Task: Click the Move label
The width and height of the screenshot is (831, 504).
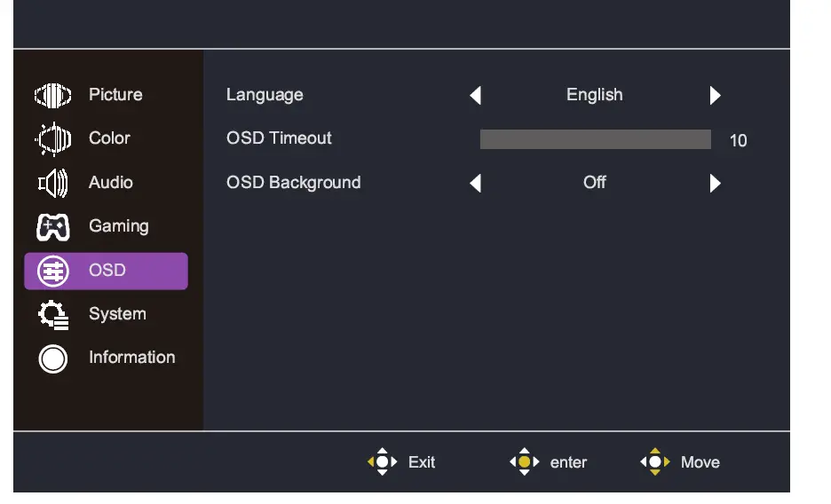Action: [x=700, y=462]
